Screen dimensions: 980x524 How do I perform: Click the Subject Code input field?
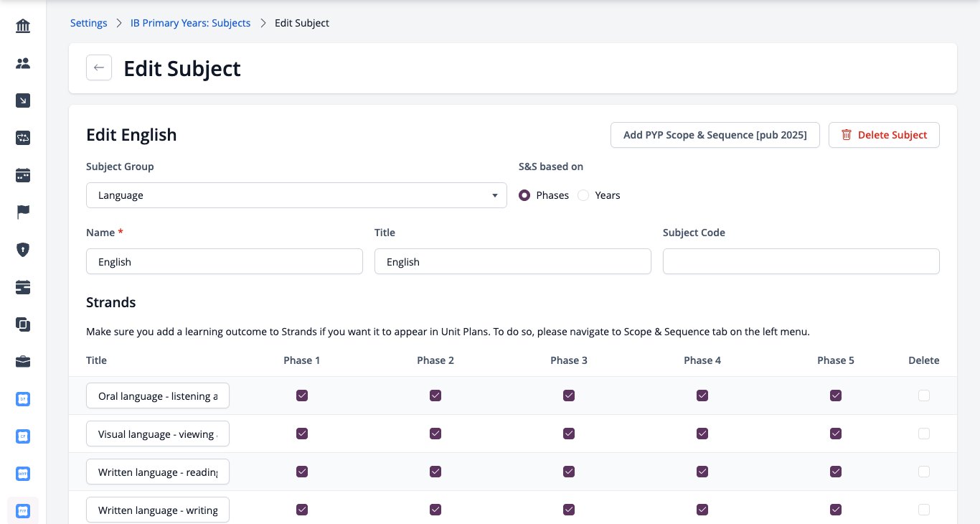tap(801, 261)
